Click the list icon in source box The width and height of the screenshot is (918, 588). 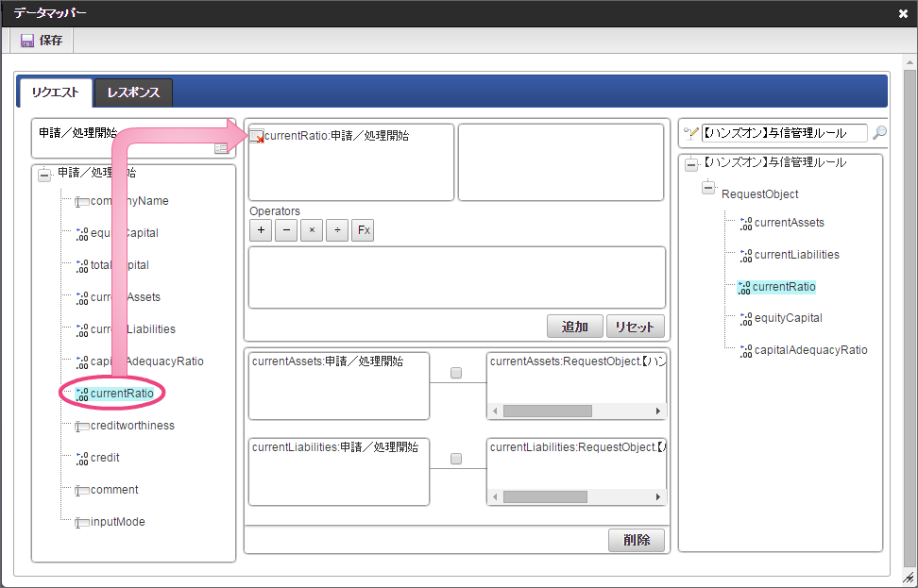[x=220, y=148]
